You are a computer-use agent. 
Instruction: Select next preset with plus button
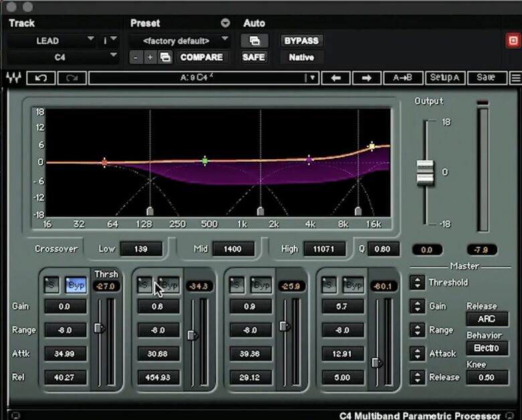(x=150, y=58)
